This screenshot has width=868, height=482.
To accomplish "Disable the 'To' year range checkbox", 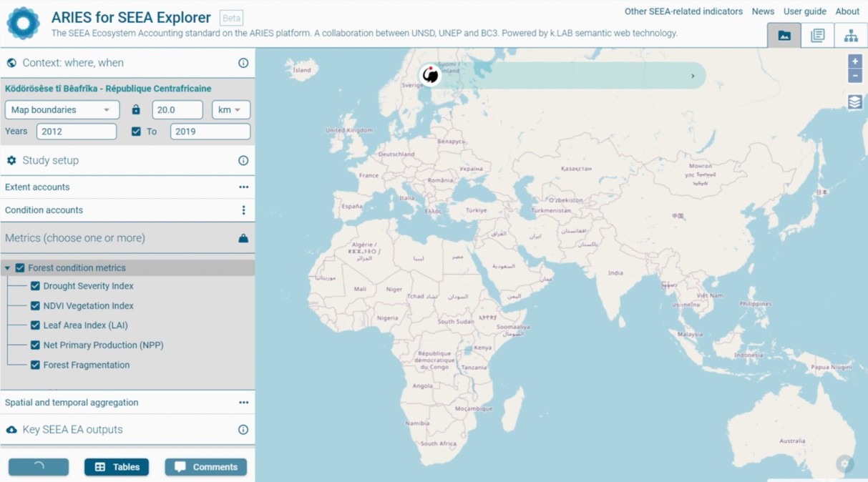I will point(136,132).
